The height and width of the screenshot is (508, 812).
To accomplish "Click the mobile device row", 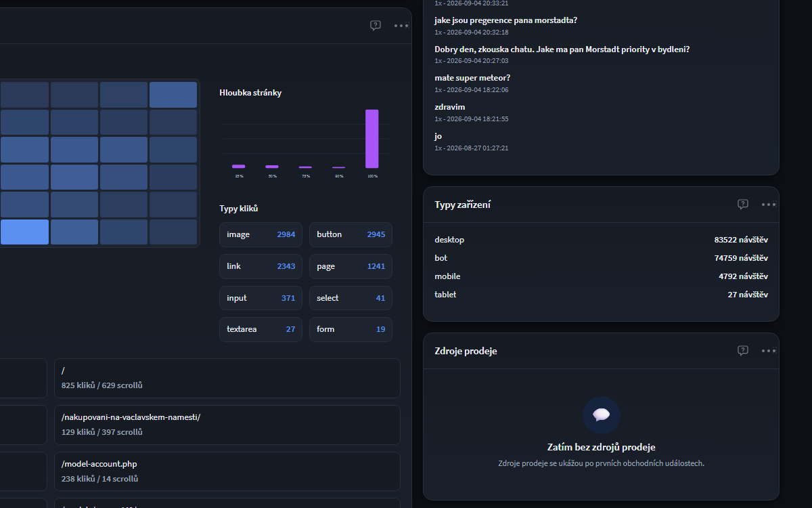I will pyautogui.click(x=601, y=276).
